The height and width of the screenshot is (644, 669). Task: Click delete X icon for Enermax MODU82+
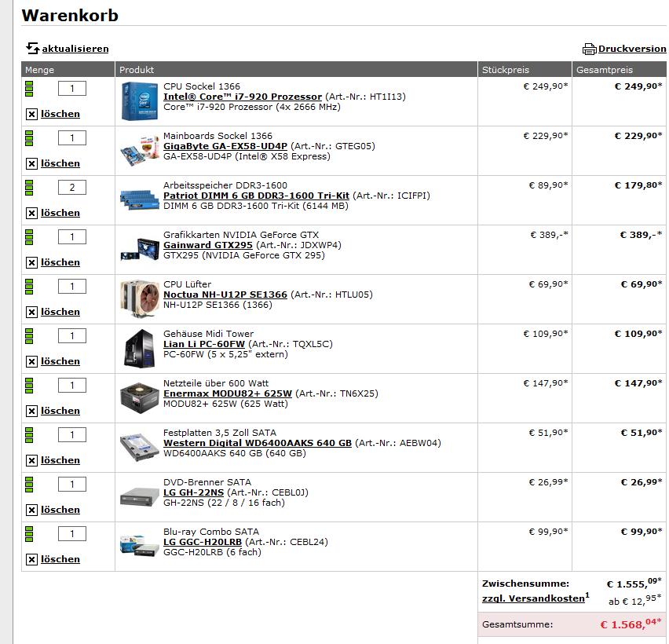point(31,411)
